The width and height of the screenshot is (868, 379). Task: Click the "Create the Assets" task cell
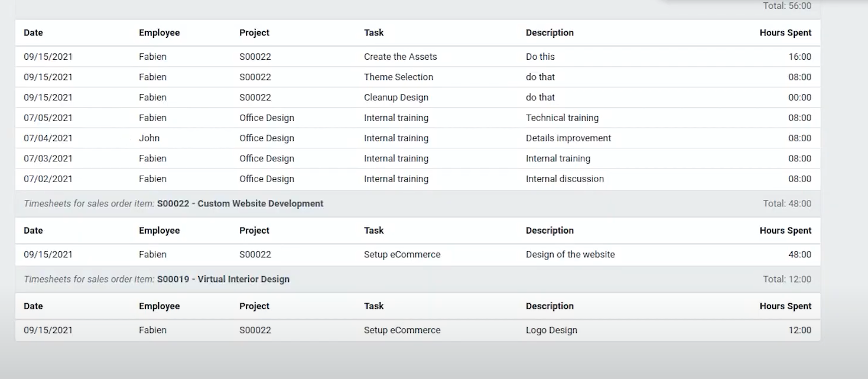[400, 57]
